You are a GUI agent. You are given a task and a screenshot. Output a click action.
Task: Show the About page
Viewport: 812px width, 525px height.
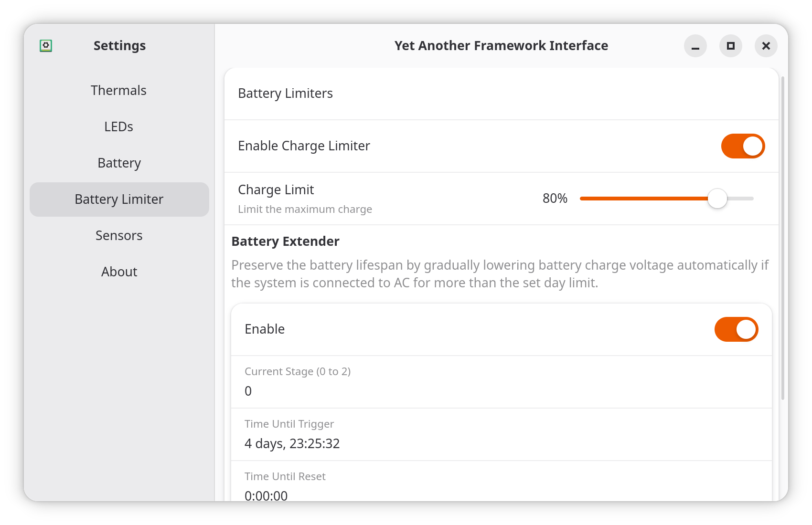pos(118,272)
